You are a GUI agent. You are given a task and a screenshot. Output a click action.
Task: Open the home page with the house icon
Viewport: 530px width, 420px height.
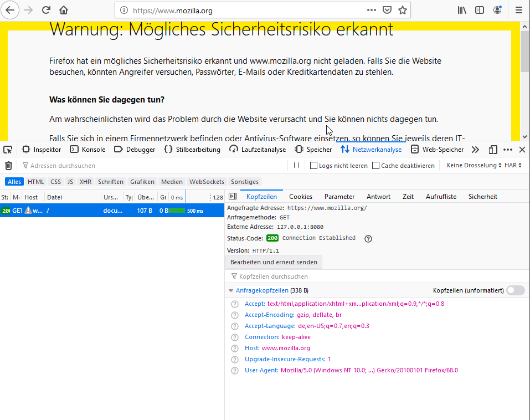click(x=64, y=10)
